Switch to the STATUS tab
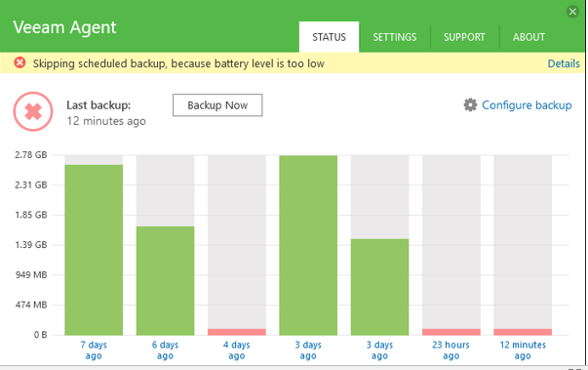The image size is (588, 370). click(x=329, y=37)
